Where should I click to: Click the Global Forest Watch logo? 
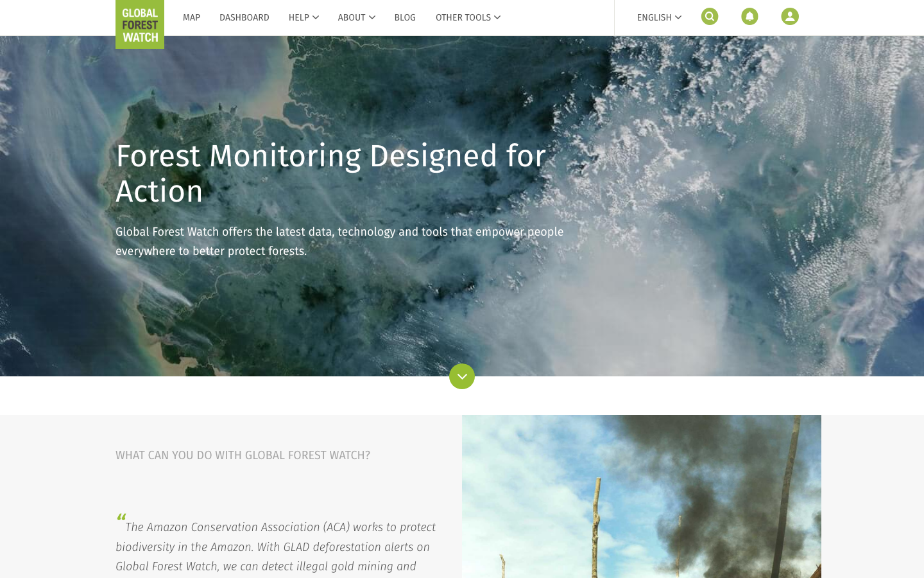tap(140, 24)
